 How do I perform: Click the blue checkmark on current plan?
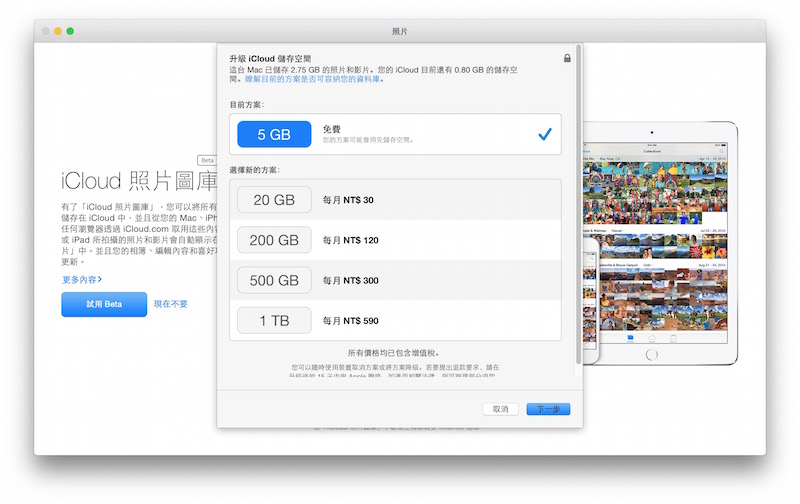click(545, 134)
